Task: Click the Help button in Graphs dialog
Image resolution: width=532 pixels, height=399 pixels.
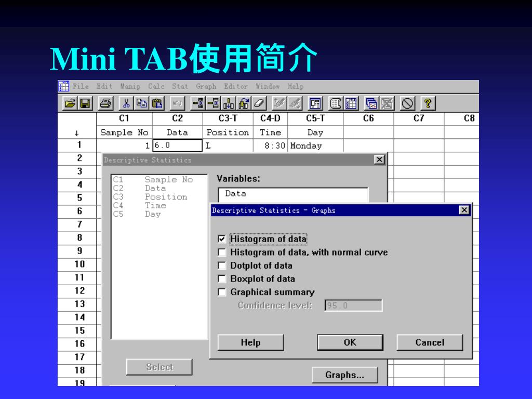Action: click(x=250, y=342)
